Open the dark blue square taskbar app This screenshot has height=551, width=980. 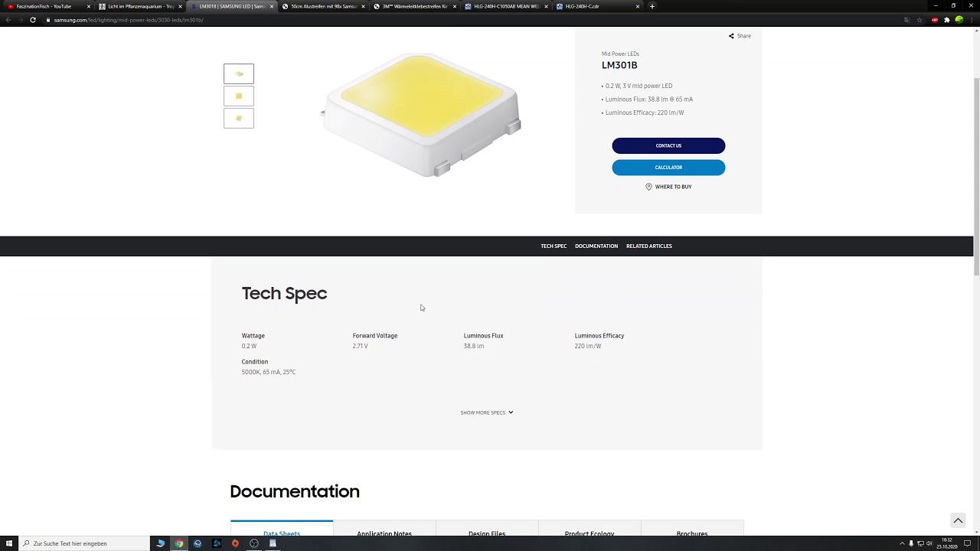pos(217,543)
